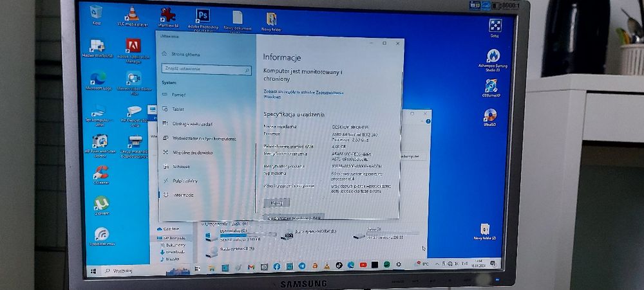644x290 pixels.
Task: Click the Kopiuj button under device specs
Action: (276, 203)
